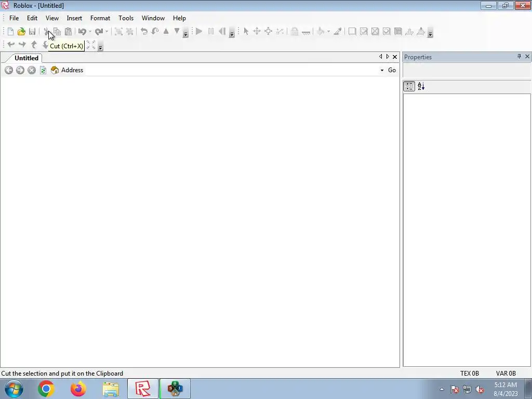Save with the floppy disk icon
532x399 pixels.
[32, 32]
